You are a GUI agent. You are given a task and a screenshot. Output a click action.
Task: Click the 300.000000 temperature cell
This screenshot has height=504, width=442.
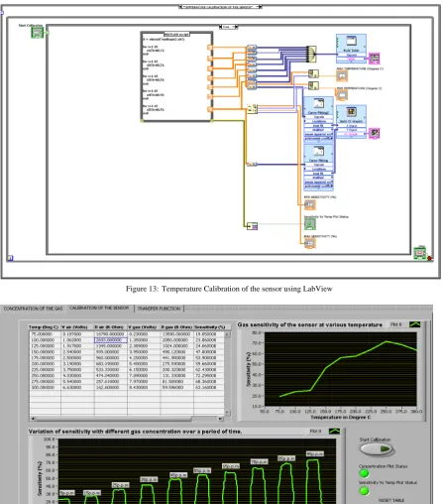click(45, 387)
